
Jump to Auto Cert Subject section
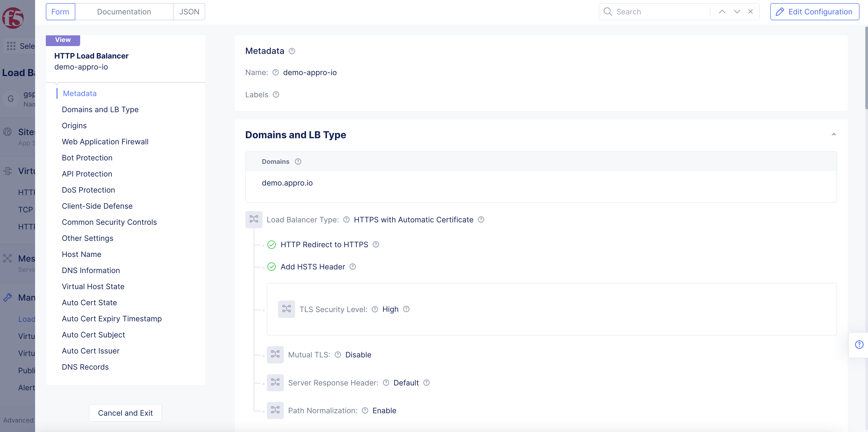[x=93, y=335]
